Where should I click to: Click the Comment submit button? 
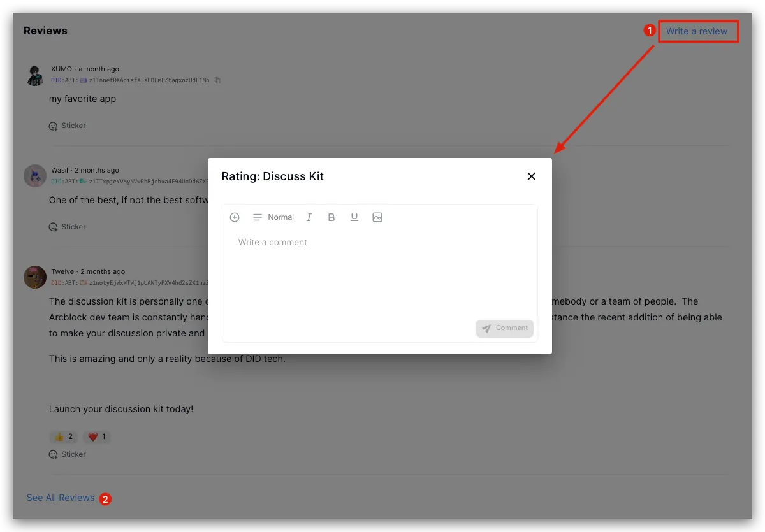tap(504, 328)
